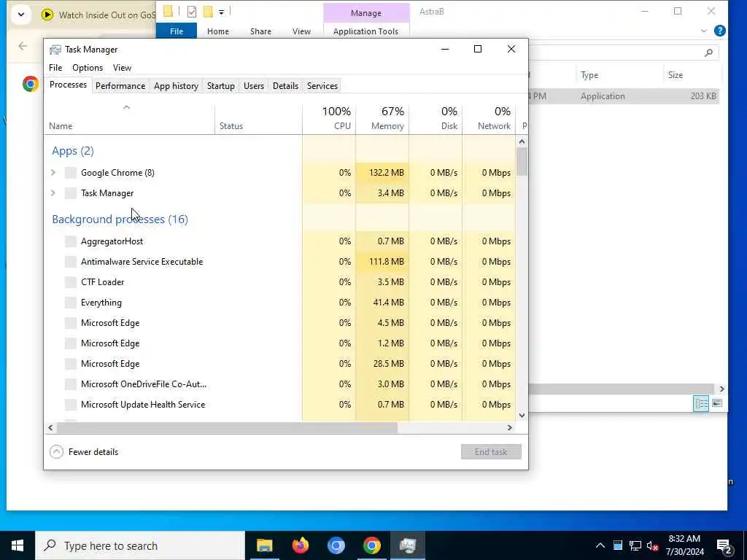Click the Task Manager process row icon
The image size is (747, 560).
click(x=71, y=193)
